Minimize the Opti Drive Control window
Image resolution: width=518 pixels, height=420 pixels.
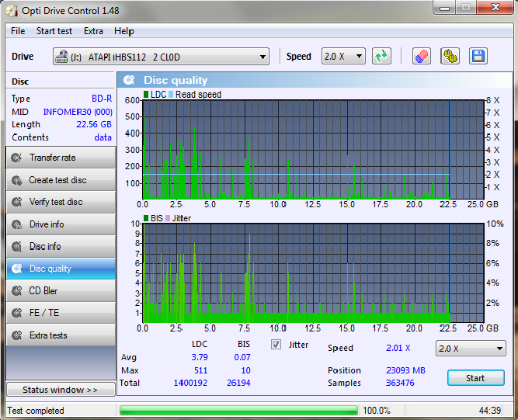(445, 8)
